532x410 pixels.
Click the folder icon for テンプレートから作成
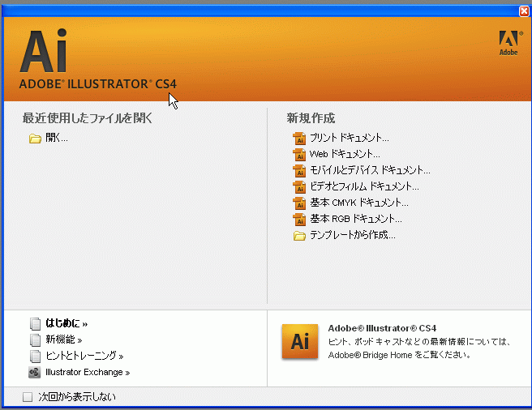pyautogui.click(x=299, y=236)
